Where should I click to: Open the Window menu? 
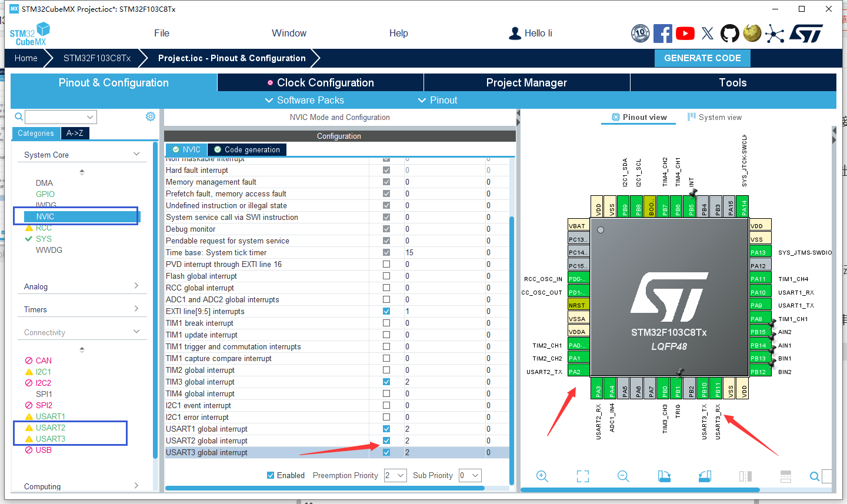[x=289, y=33]
